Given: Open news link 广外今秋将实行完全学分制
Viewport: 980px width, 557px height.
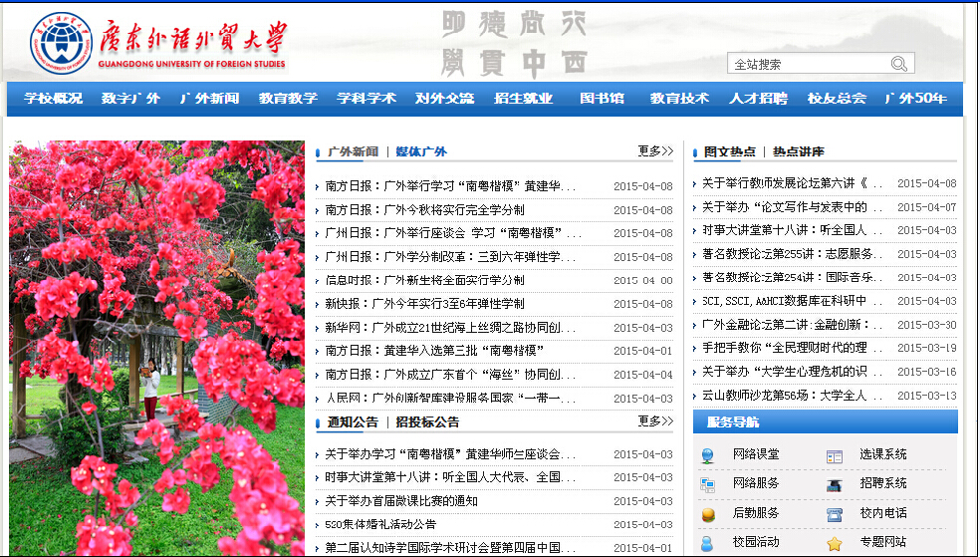Looking at the screenshot, I should click(x=425, y=210).
